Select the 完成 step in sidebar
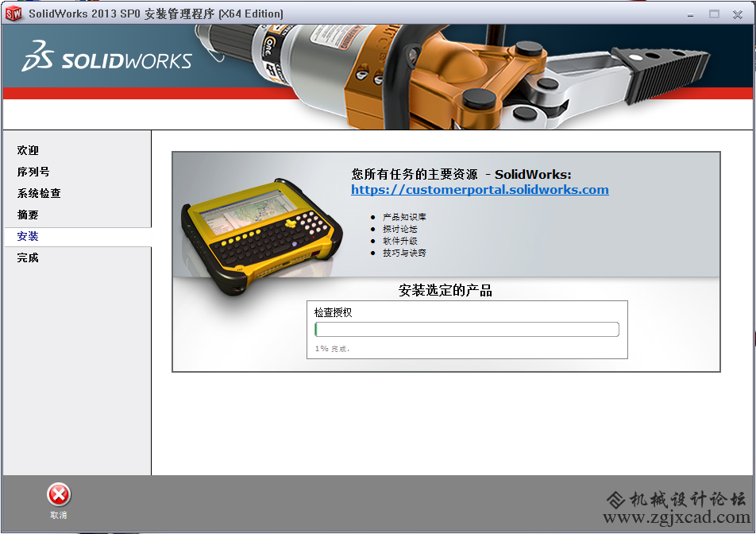Viewport: 756px width, 534px height. [x=28, y=257]
